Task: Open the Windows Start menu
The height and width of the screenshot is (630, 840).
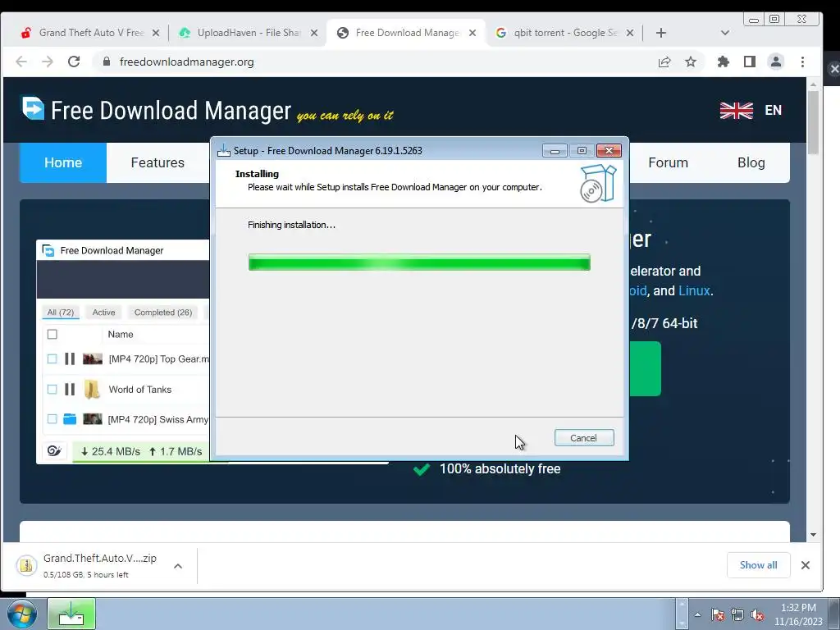Action: point(21,614)
